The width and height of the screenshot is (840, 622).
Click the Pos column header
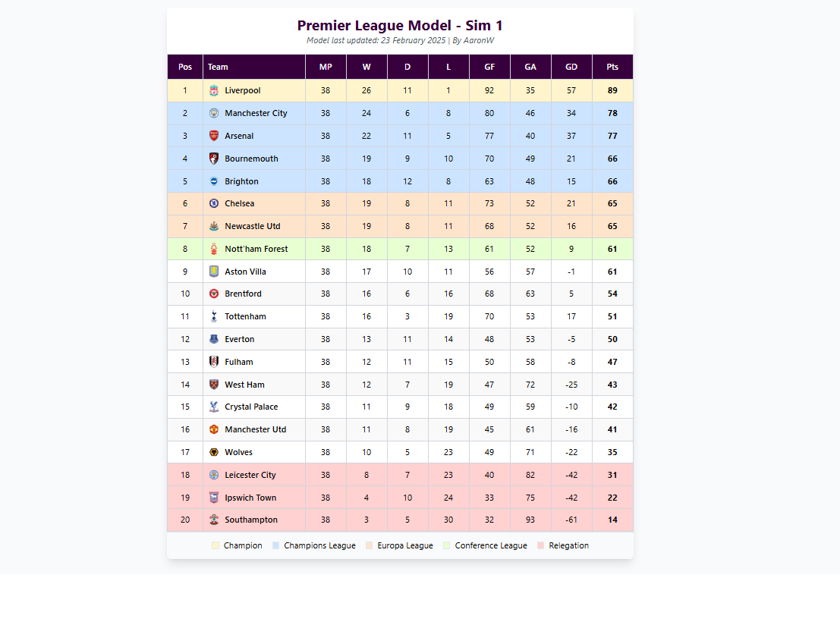[185, 67]
